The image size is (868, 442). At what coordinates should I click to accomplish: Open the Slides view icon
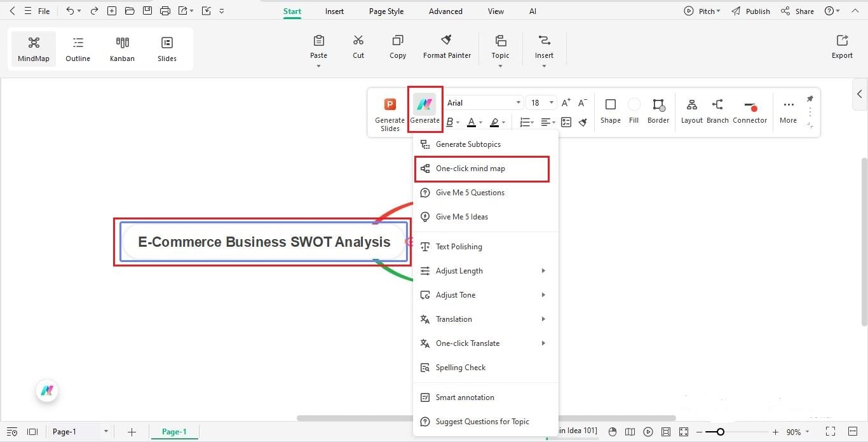pos(166,48)
